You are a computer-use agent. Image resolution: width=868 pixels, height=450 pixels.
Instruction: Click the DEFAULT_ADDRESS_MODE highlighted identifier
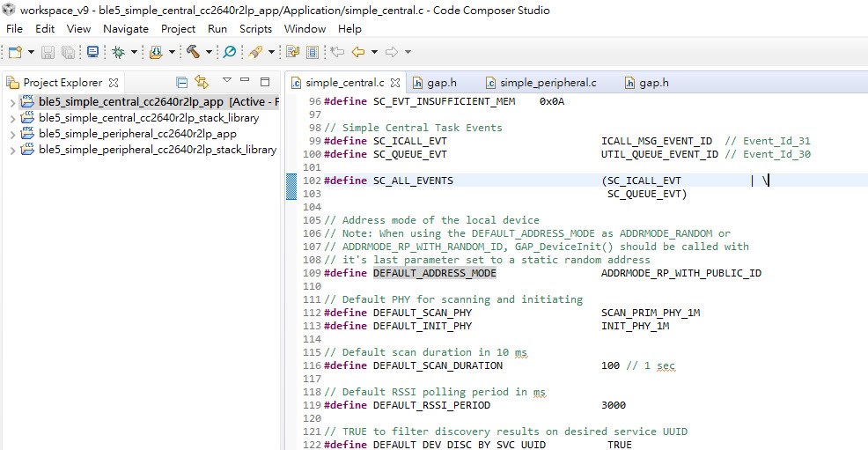(435, 273)
